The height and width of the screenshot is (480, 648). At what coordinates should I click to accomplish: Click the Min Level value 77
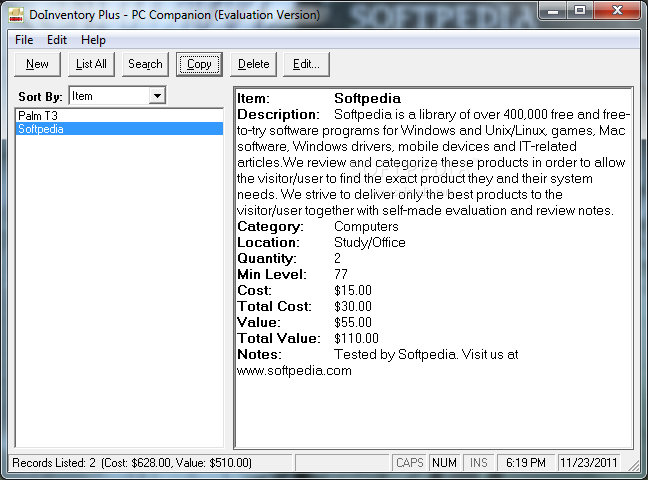pyautogui.click(x=341, y=274)
